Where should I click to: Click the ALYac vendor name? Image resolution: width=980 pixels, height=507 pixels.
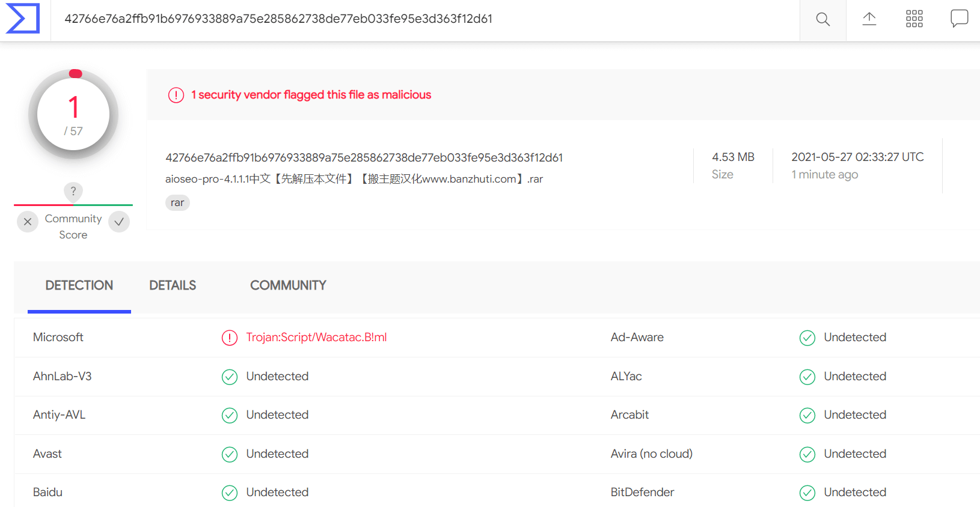point(626,376)
